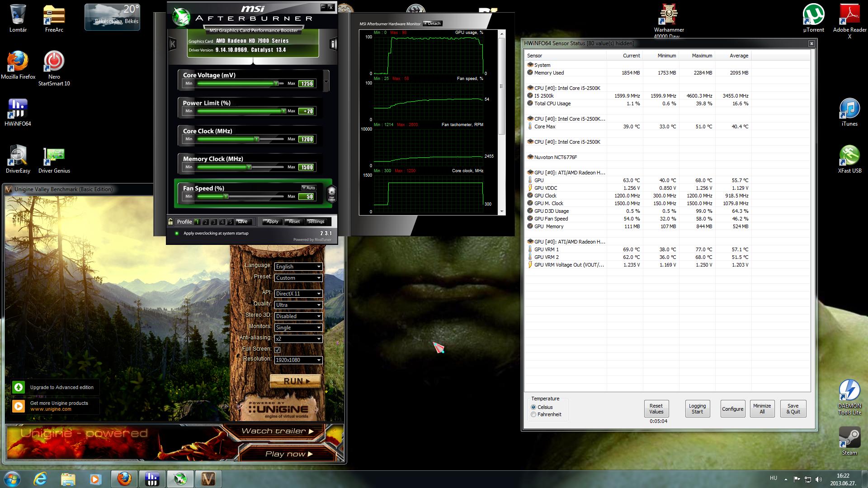Click the Sensor column header in HWiNFO64
The image size is (868, 488).
tap(566, 56)
